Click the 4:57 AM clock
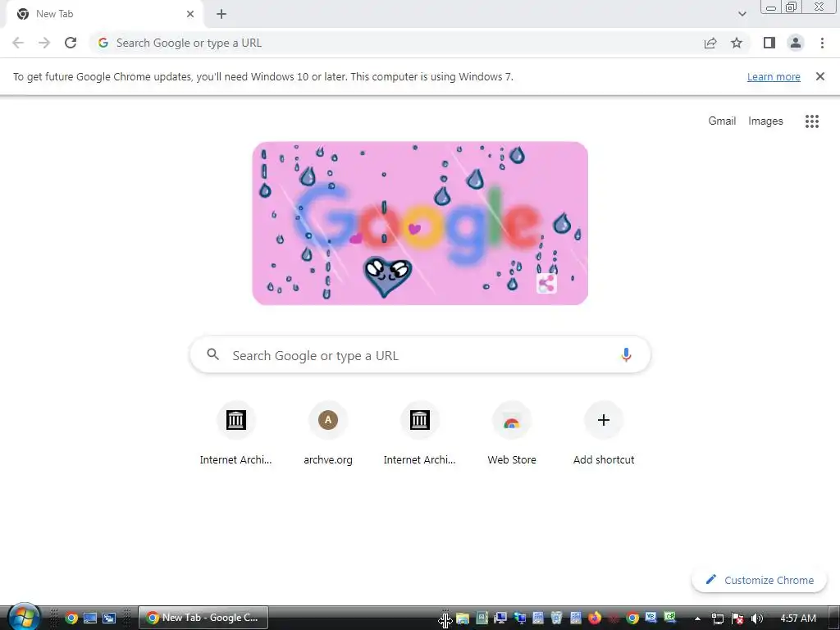840x630 pixels. tap(798, 619)
